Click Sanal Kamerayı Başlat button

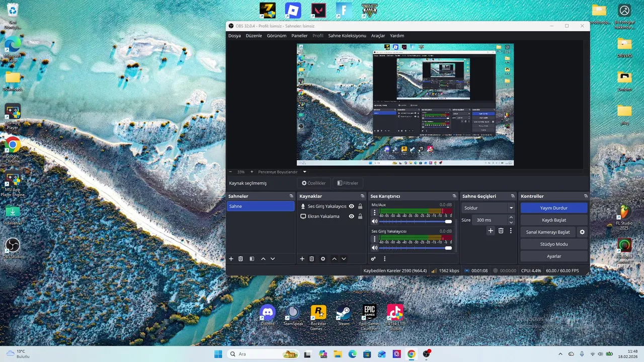[x=548, y=232]
